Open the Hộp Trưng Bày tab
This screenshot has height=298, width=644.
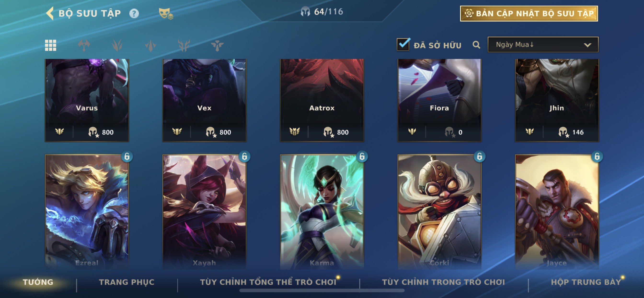click(586, 282)
